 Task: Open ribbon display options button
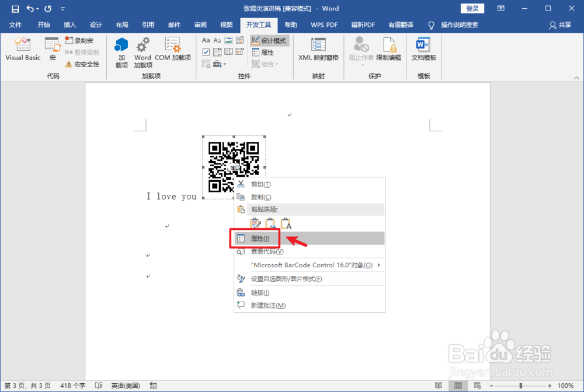501,9
